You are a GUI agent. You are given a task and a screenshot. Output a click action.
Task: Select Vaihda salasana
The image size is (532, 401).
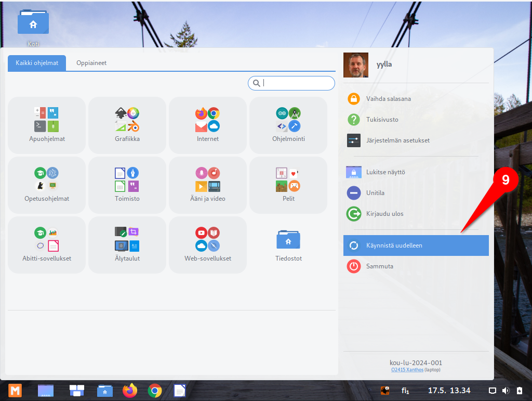pyautogui.click(x=416, y=99)
